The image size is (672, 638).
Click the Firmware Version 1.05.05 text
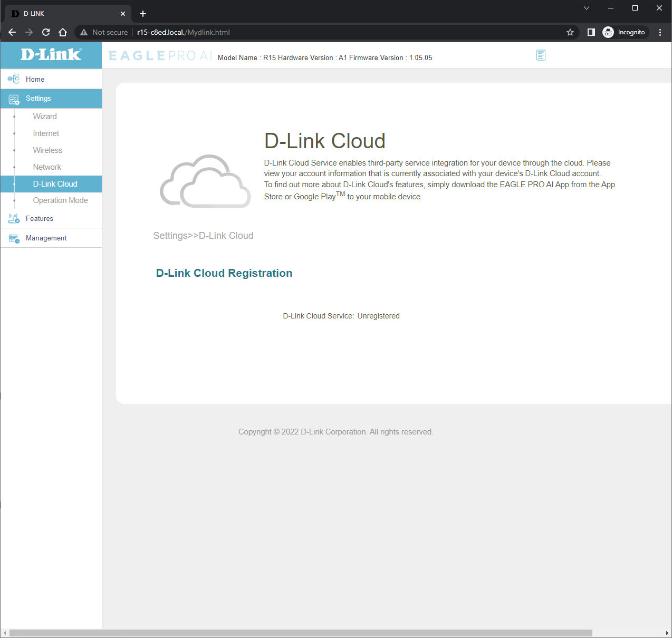(x=390, y=58)
